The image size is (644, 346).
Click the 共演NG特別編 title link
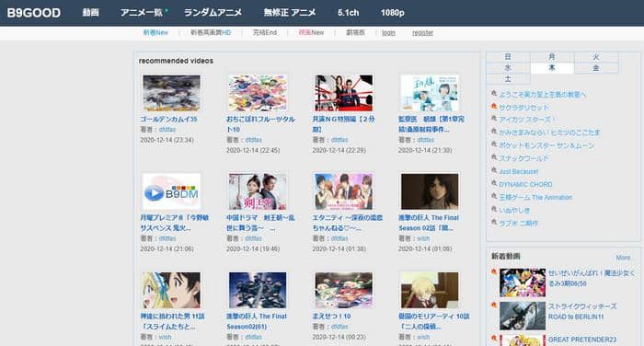pos(344,124)
